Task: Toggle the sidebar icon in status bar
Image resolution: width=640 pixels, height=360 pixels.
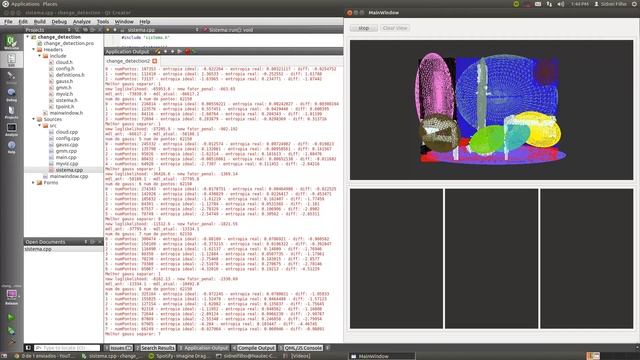Action: point(28,348)
